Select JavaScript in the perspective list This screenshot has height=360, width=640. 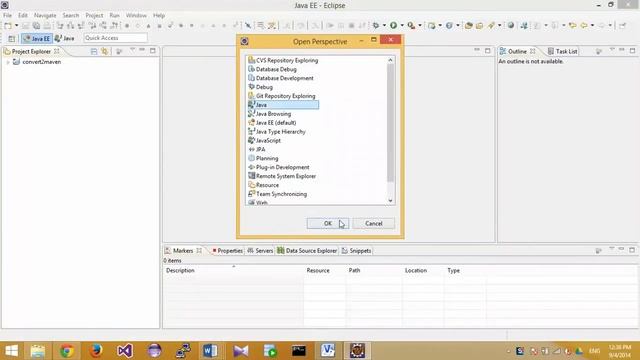(264, 140)
